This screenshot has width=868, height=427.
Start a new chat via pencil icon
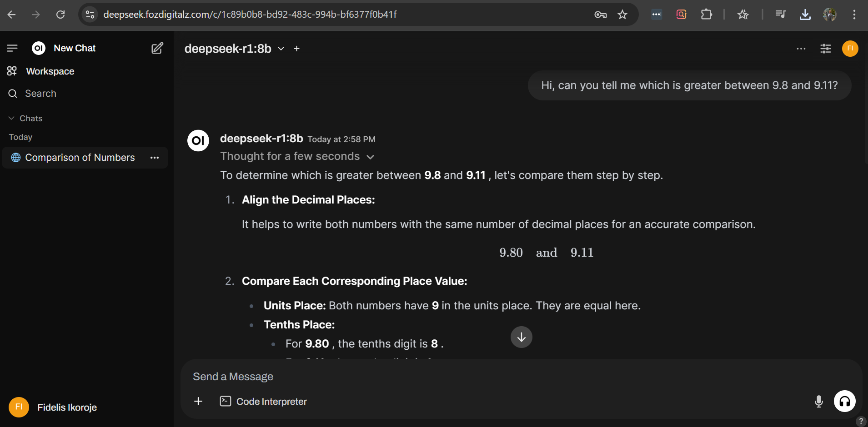point(157,48)
